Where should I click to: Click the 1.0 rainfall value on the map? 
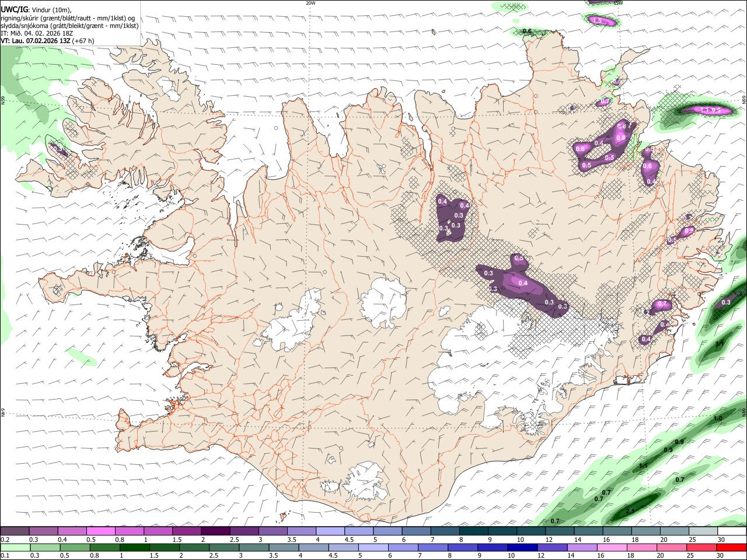pyautogui.click(x=718, y=418)
